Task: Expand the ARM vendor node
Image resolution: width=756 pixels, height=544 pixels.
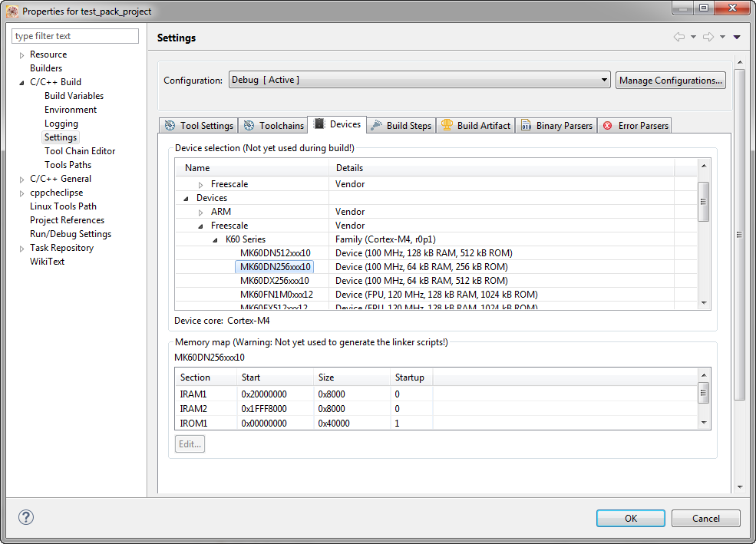Action: pyautogui.click(x=201, y=212)
